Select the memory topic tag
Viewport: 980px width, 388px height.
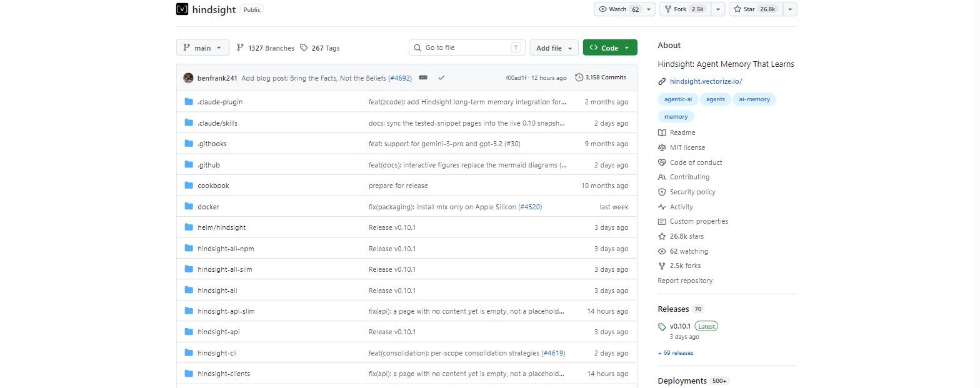(676, 117)
